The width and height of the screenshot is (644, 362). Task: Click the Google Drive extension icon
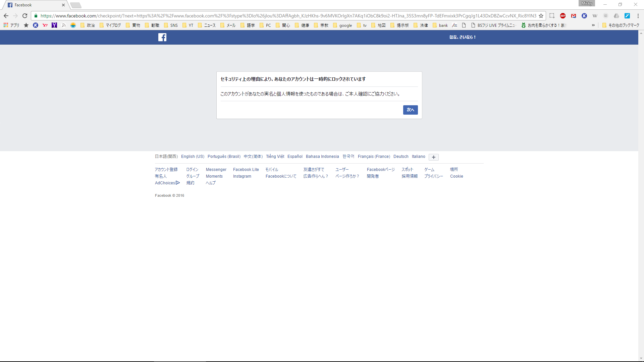click(x=616, y=16)
